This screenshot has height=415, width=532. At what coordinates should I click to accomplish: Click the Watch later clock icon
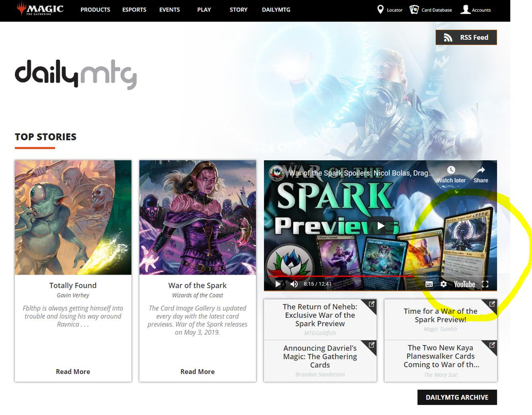coord(451,170)
